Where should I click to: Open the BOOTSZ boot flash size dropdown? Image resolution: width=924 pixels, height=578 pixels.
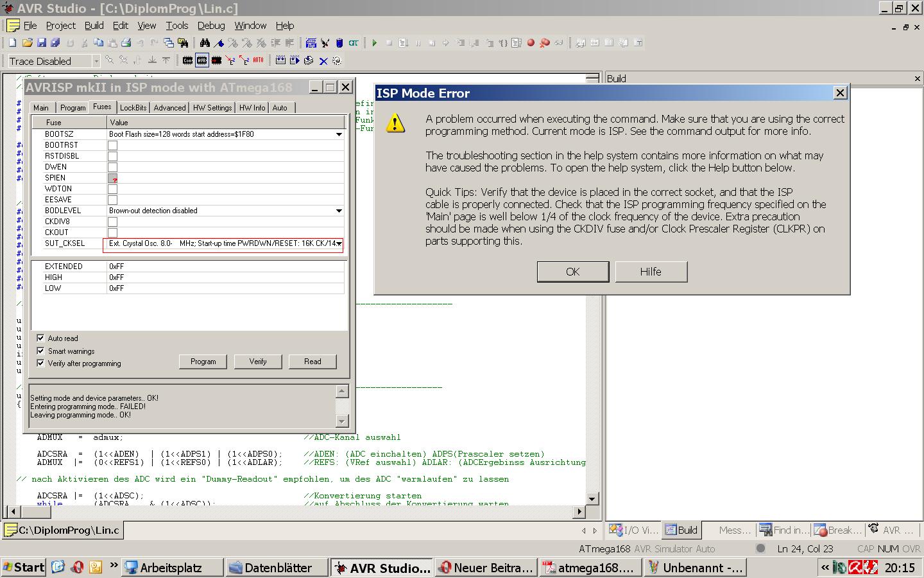[339, 134]
